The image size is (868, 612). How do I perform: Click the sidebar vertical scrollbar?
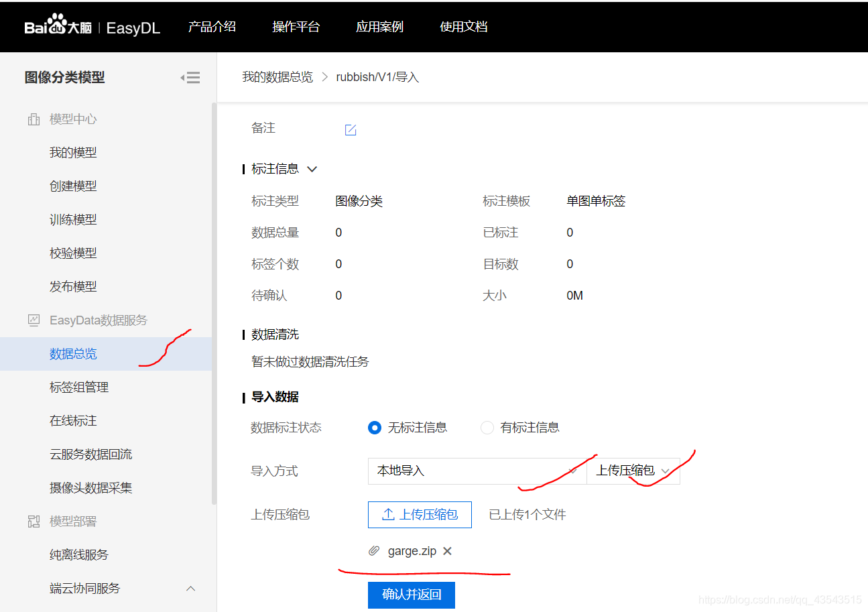pyautogui.click(x=214, y=303)
